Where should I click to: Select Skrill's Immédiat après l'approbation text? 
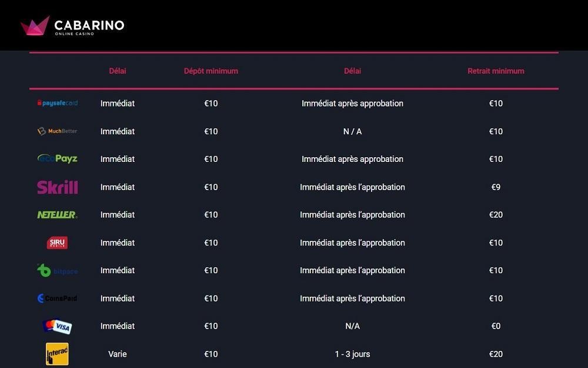pos(352,187)
